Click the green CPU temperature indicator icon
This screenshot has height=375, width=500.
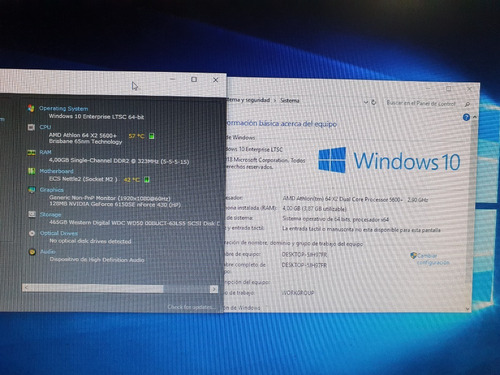(151, 136)
